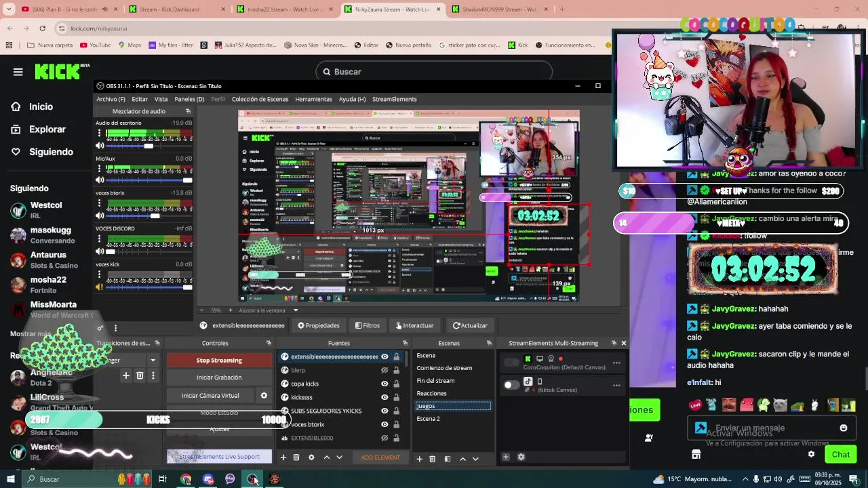The width and height of the screenshot is (868, 488).
Task: Move selected scene up in Escenas
Action: (x=463, y=460)
